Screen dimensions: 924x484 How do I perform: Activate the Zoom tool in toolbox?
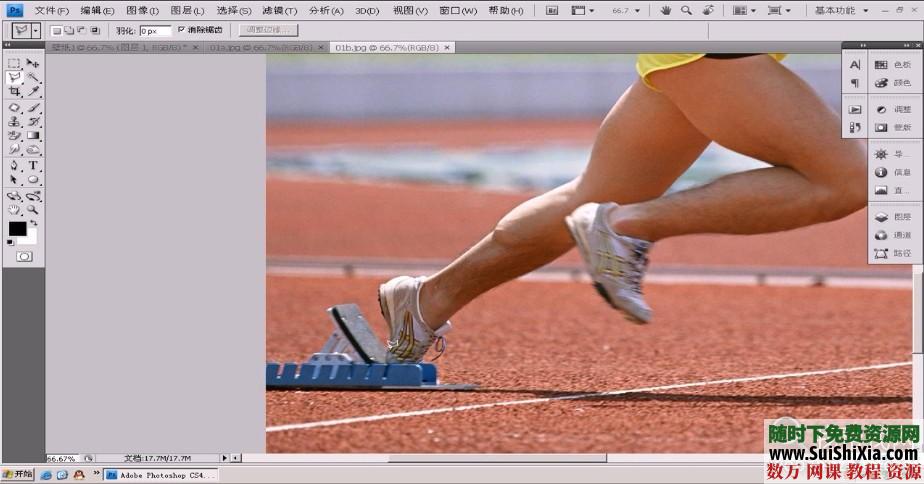pyautogui.click(x=33, y=210)
